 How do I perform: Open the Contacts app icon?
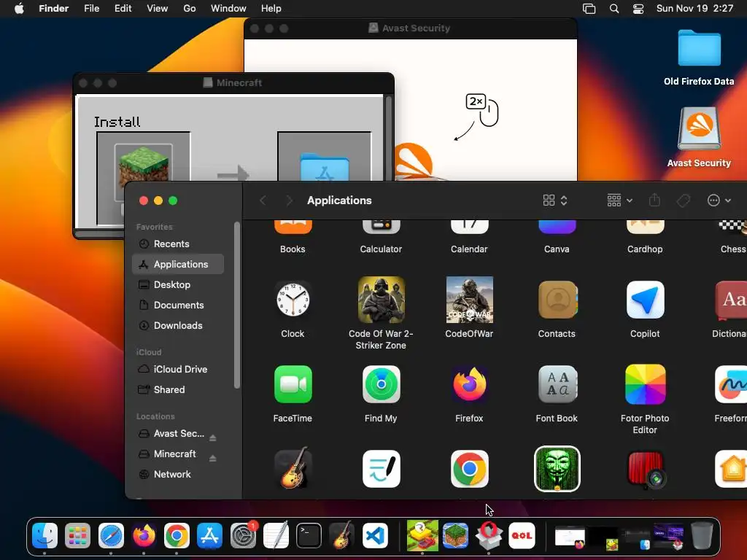coord(557,300)
